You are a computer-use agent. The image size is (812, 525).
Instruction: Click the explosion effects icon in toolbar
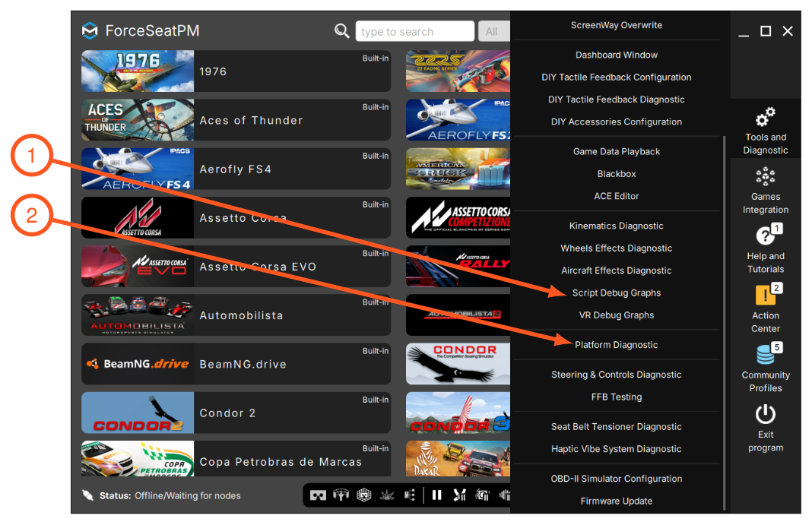tap(387, 495)
